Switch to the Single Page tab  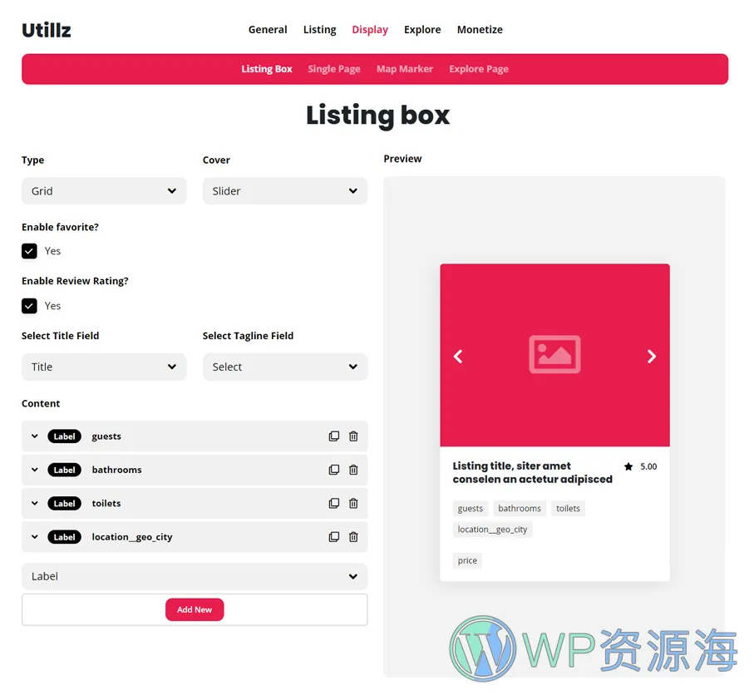click(x=334, y=69)
